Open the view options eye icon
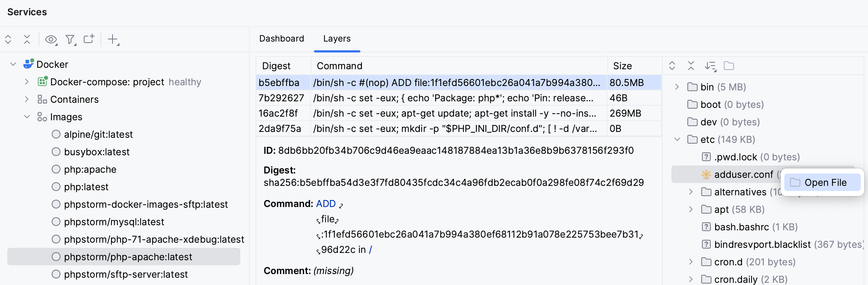868x285 pixels. [x=51, y=39]
